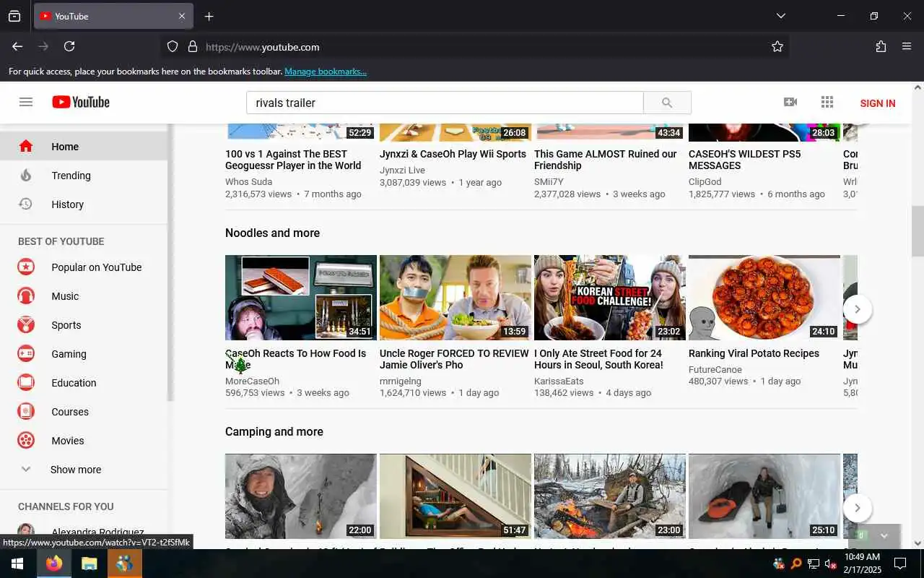
Task: Select Trending in sidebar menu
Action: click(84, 176)
